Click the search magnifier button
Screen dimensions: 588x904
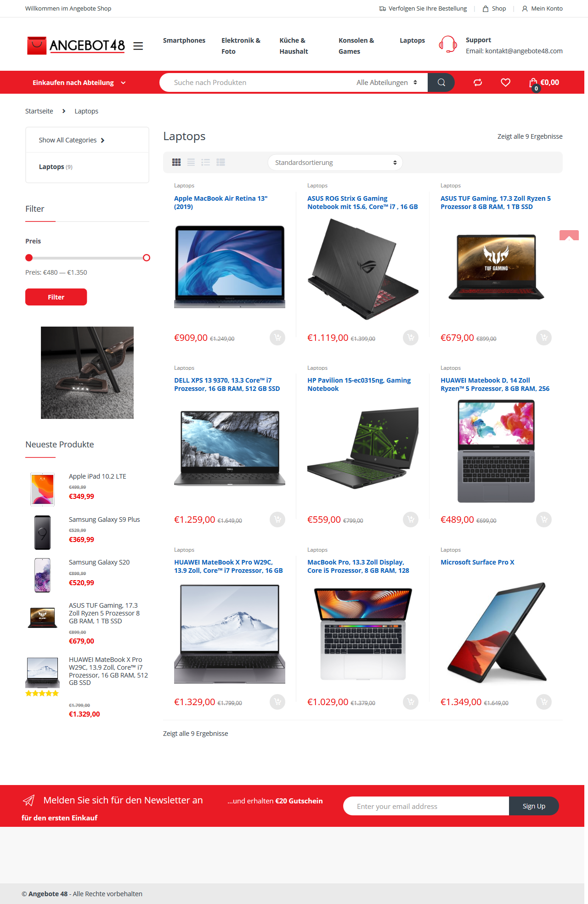pos(441,82)
